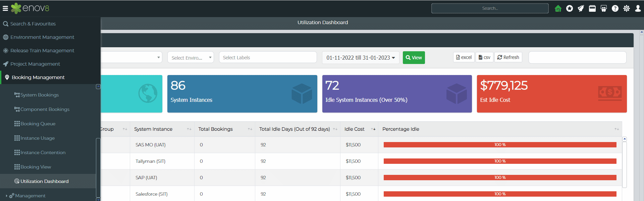Click the green View button

coord(414,58)
